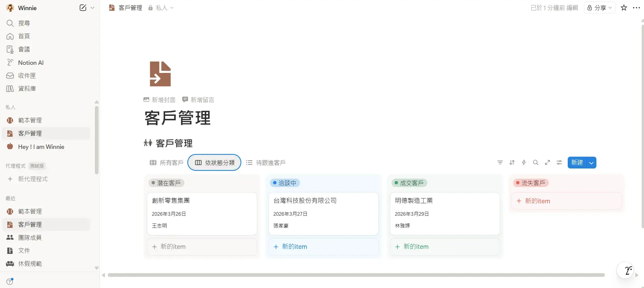Click 新代理程式 to add an agent
This screenshot has height=288, width=644.
(x=46, y=179)
